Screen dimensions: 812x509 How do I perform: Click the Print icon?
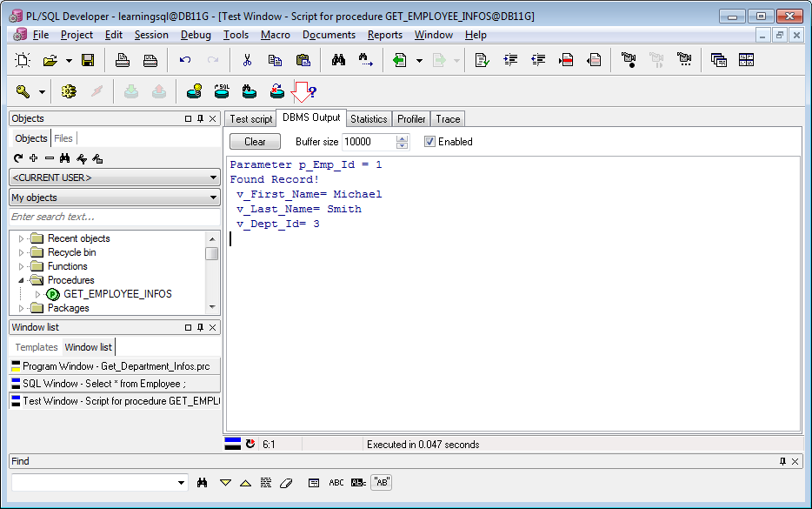click(123, 60)
